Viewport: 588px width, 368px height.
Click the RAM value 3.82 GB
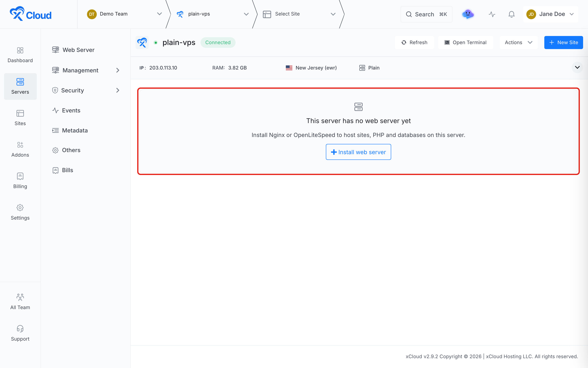(x=237, y=68)
